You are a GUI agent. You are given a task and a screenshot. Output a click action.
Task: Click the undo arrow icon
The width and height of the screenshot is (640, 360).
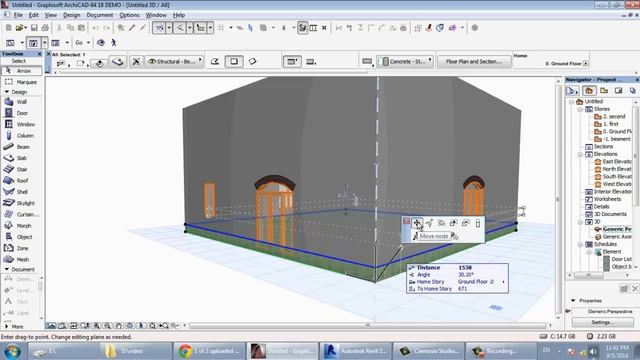[96, 28]
